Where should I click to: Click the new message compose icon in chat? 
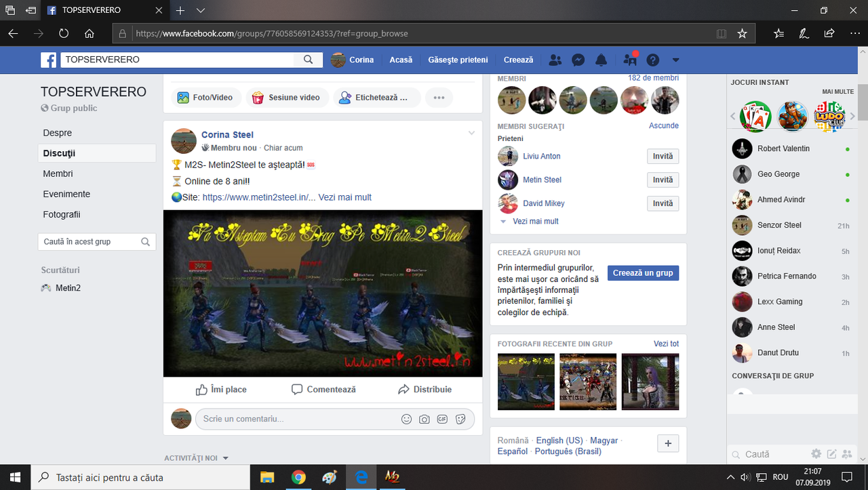pyautogui.click(x=831, y=454)
